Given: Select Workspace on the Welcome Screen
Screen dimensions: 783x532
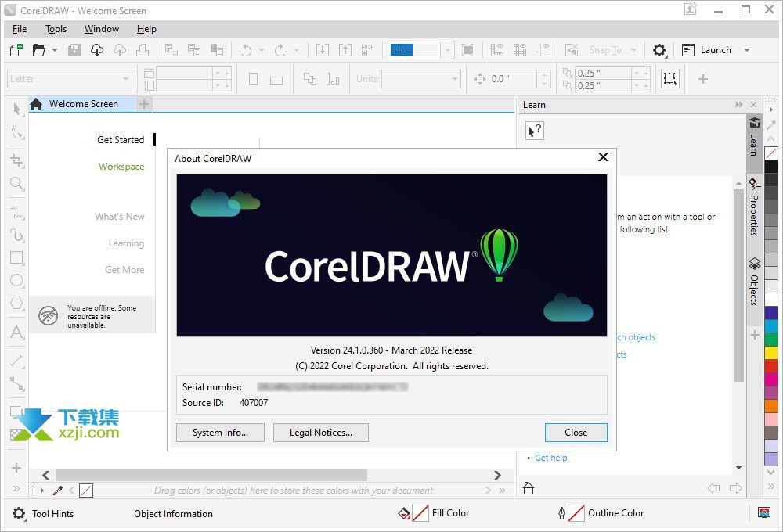Looking at the screenshot, I should tap(121, 167).
